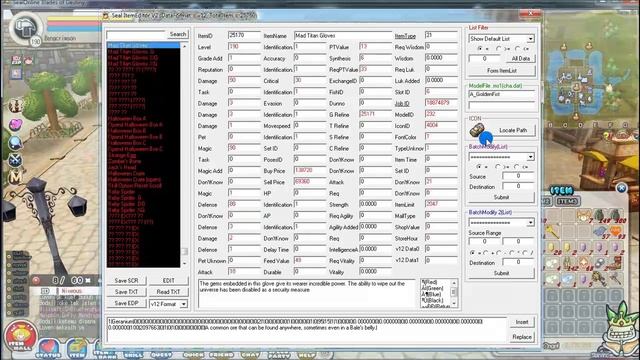Select the yellow gem item with quantity 28
Screen dimensions: 640x360
551,248
